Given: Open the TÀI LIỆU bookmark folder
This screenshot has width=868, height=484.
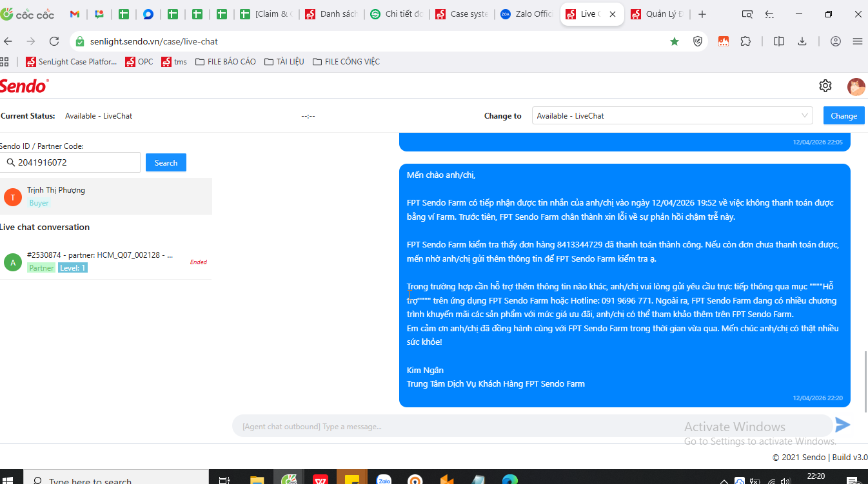Looking at the screenshot, I should 284,62.
